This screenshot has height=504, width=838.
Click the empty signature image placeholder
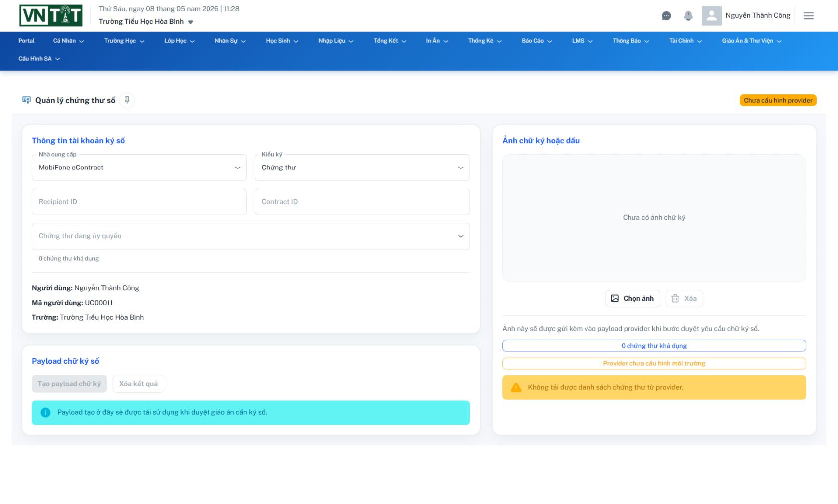[654, 218]
